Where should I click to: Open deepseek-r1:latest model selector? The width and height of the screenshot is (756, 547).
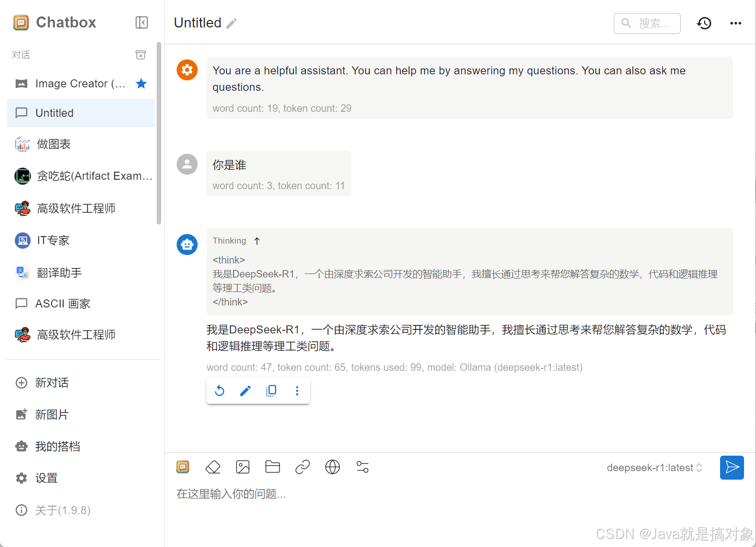pos(655,468)
